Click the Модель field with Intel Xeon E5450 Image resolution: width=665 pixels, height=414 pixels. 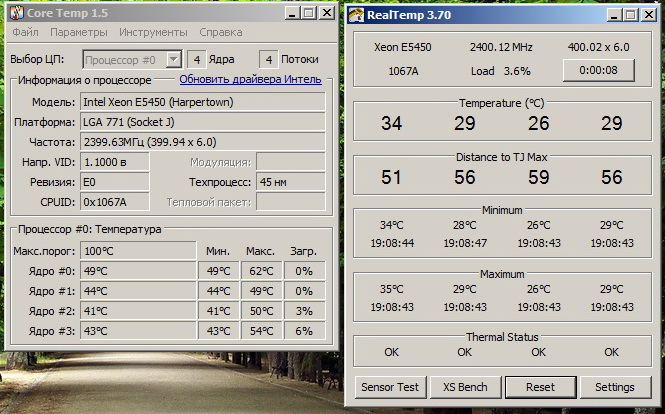click(203, 102)
